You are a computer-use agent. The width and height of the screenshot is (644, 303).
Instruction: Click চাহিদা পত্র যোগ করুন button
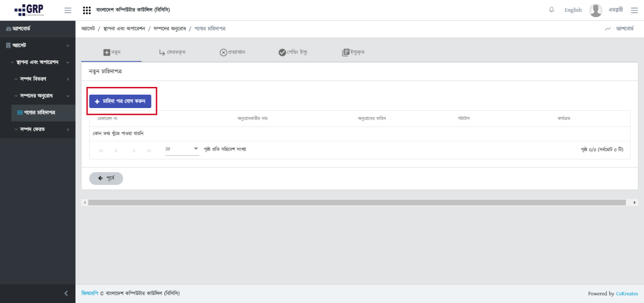(x=120, y=101)
